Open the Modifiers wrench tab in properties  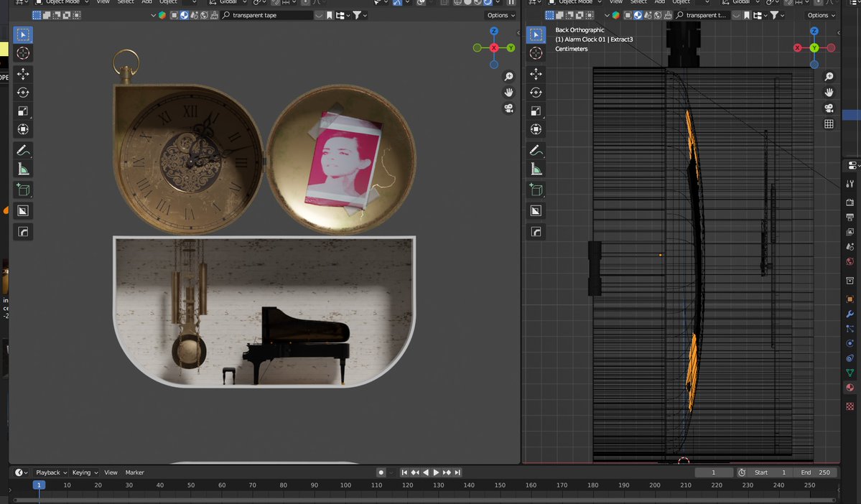click(850, 314)
